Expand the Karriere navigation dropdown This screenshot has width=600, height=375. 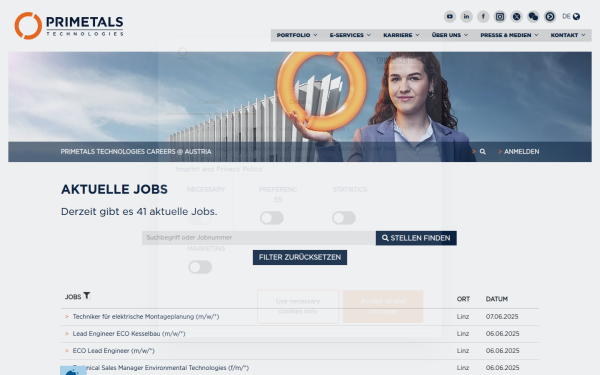coord(401,35)
